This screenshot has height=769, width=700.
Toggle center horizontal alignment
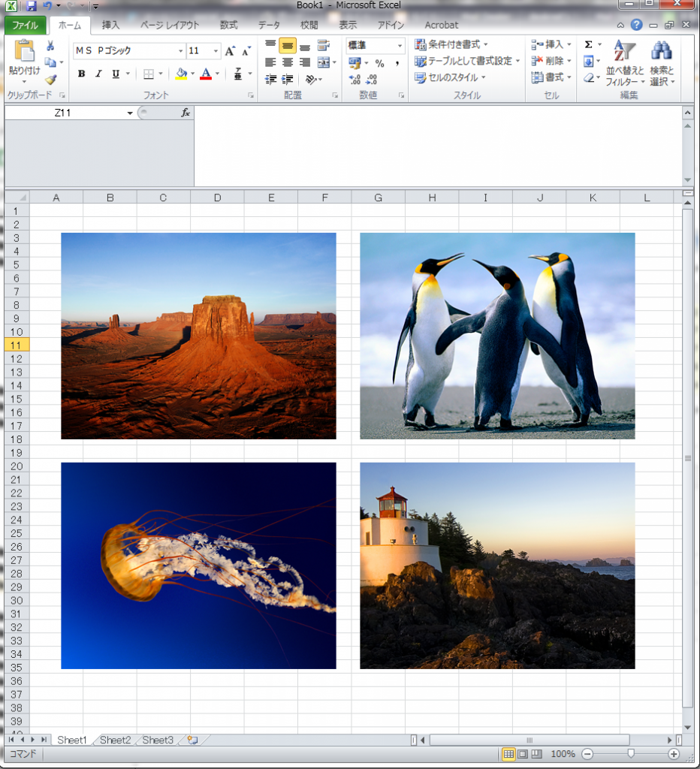(x=288, y=62)
